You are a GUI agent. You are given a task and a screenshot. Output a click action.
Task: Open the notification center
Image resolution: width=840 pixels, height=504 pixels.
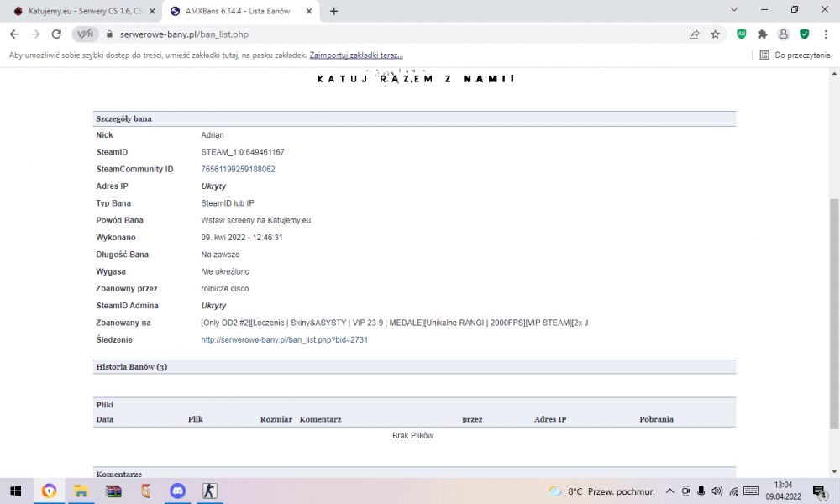click(820, 491)
